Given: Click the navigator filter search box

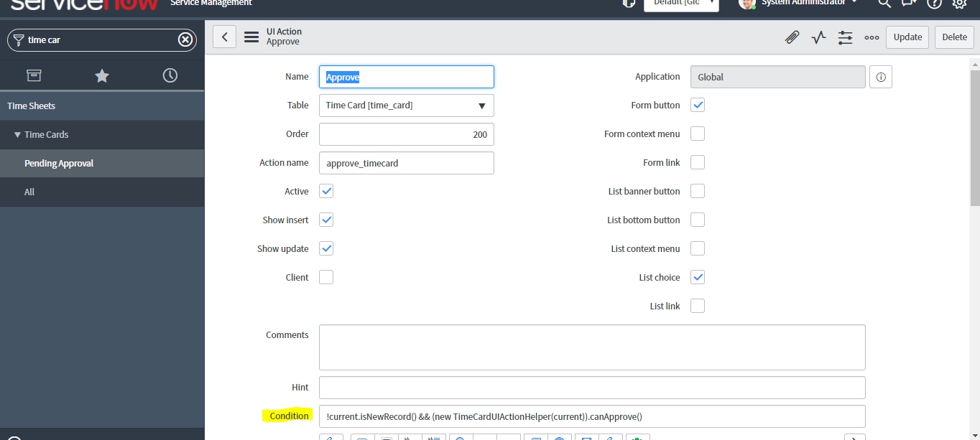Looking at the screenshot, I should 102,39.
